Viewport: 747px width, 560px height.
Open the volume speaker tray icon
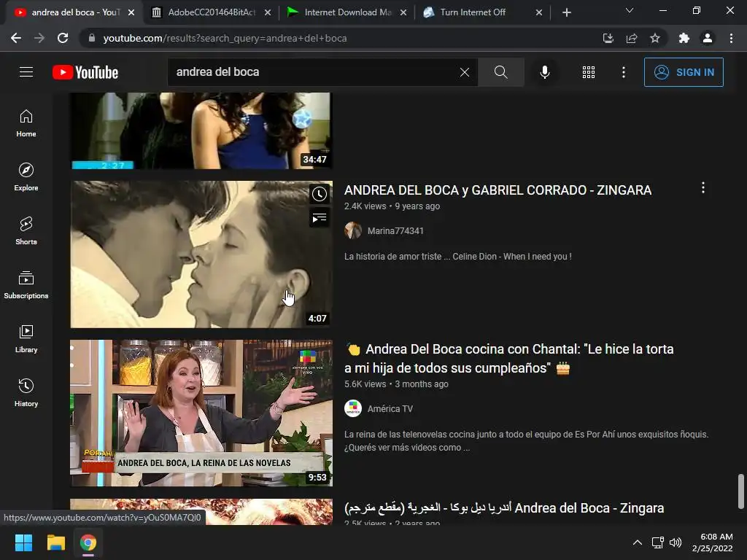pyautogui.click(x=676, y=542)
